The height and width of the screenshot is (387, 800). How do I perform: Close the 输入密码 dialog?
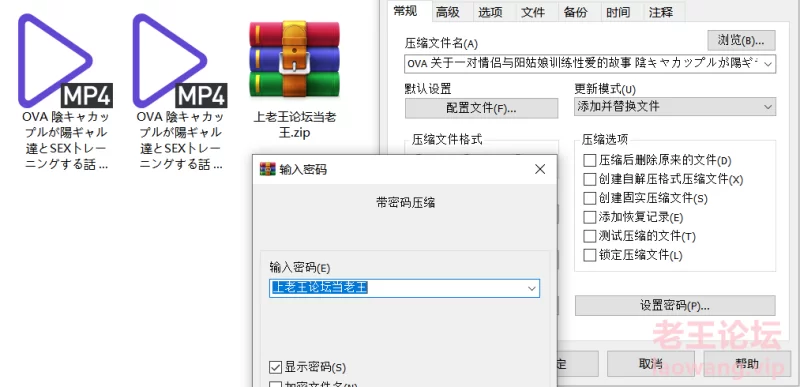540,169
